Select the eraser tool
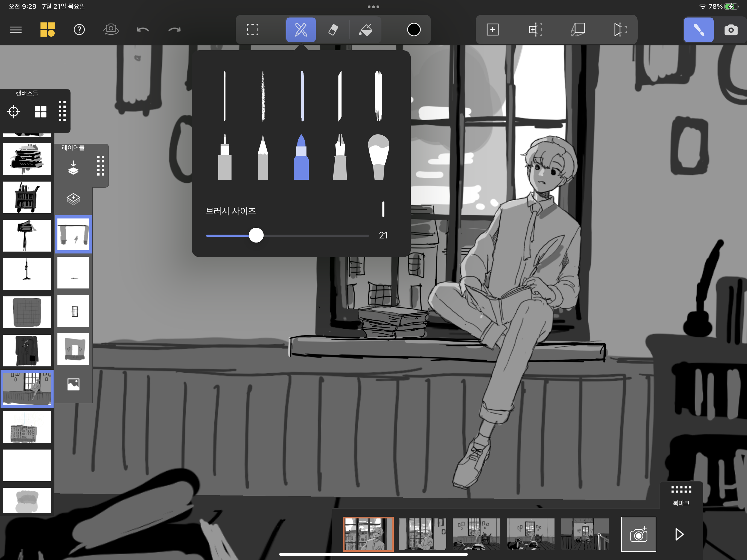This screenshot has width=747, height=560. [x=333, y=30]
